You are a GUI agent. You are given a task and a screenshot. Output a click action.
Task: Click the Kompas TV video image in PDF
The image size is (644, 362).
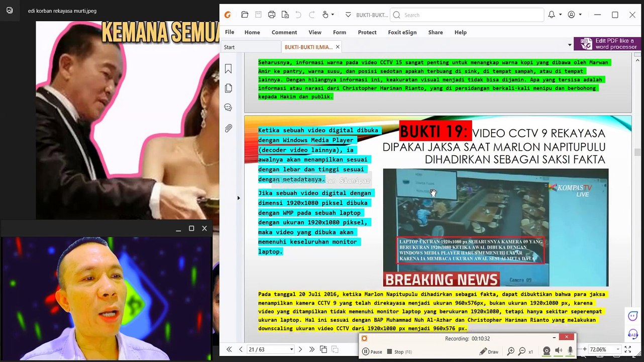point(495,227)
